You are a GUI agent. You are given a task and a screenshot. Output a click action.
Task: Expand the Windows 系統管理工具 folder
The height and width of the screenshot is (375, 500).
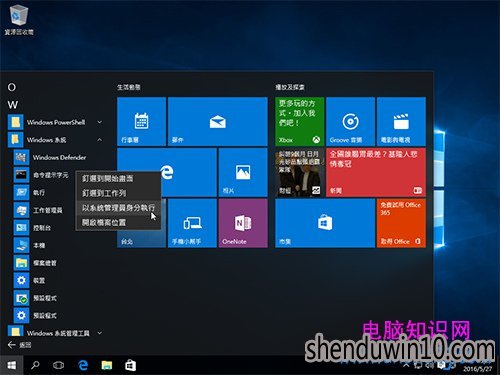55,333
